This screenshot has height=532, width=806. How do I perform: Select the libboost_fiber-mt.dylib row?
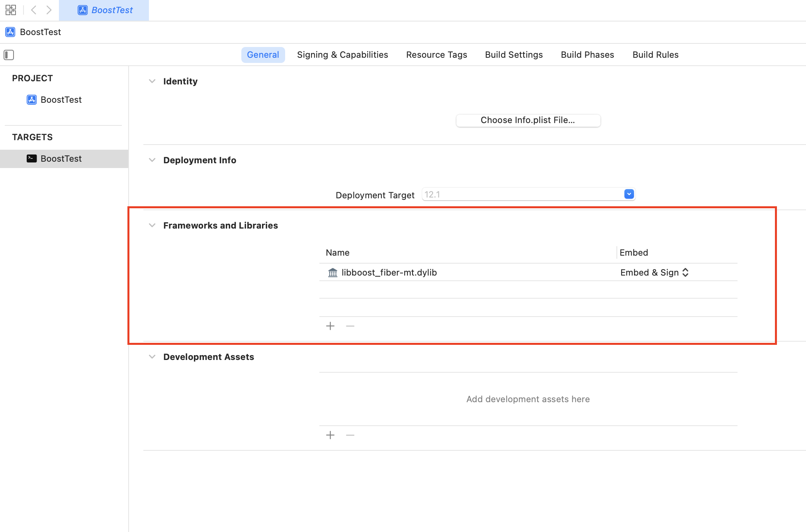pos(528,272)
